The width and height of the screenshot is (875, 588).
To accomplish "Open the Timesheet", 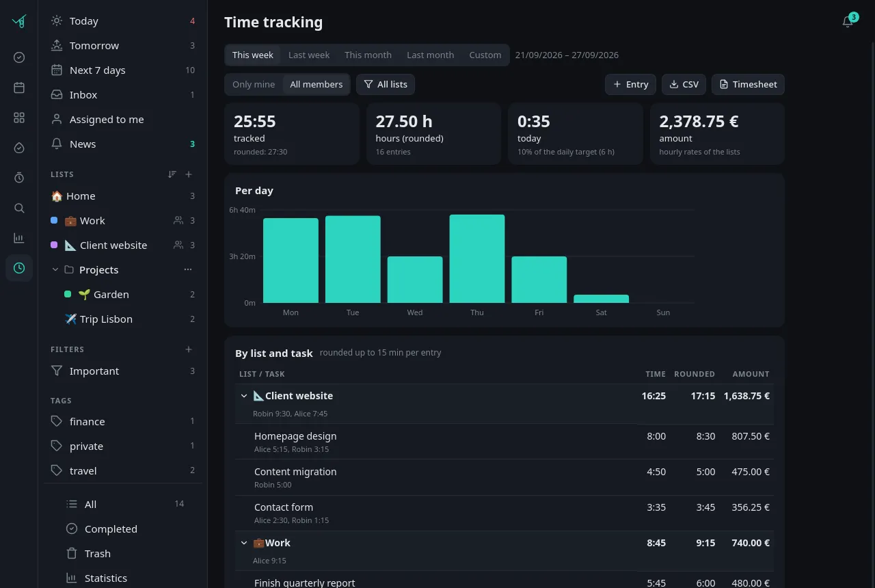I will [x=748, y=84].
